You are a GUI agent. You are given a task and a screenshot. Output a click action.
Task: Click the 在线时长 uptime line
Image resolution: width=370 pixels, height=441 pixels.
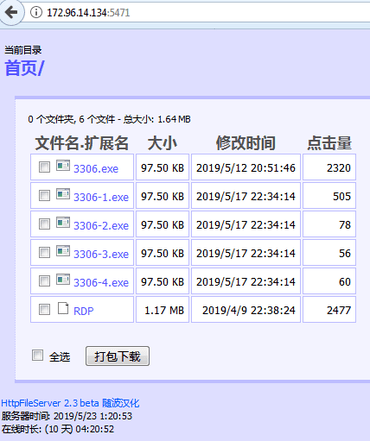coord(58,429)
